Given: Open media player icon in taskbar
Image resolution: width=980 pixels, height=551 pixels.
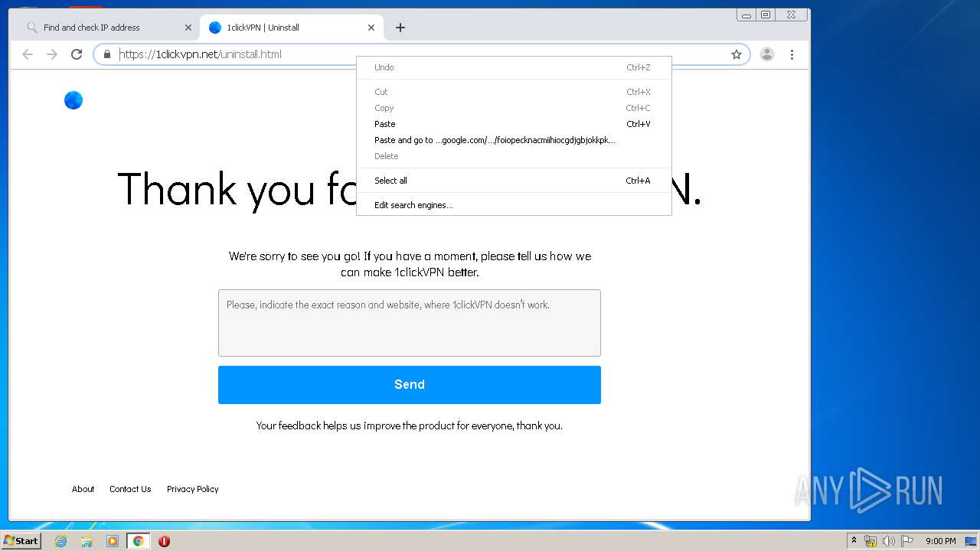Looking at the screenshot, I should 113,541.
